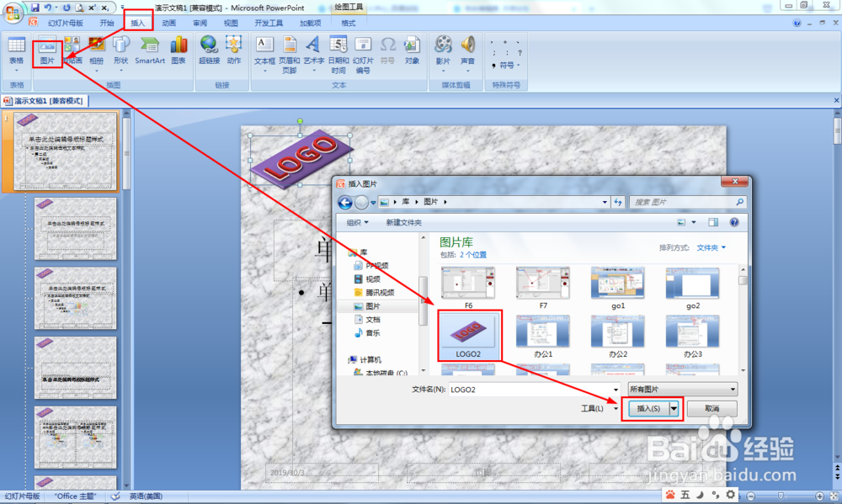
Task: Open help in the Insert Picture dialog
Action: (734, 222)
